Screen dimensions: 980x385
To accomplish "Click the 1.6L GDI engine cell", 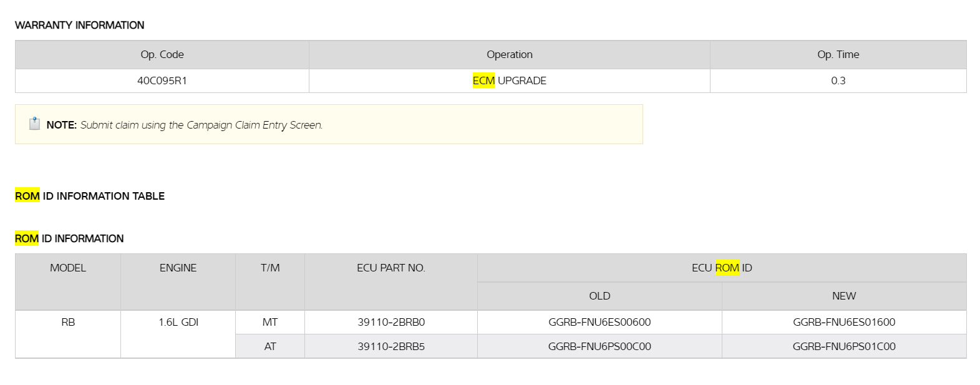I will click(178, 322).
